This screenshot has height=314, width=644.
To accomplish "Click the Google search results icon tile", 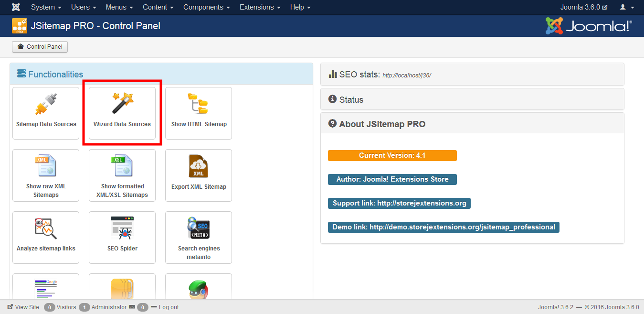I will [46, 287].
